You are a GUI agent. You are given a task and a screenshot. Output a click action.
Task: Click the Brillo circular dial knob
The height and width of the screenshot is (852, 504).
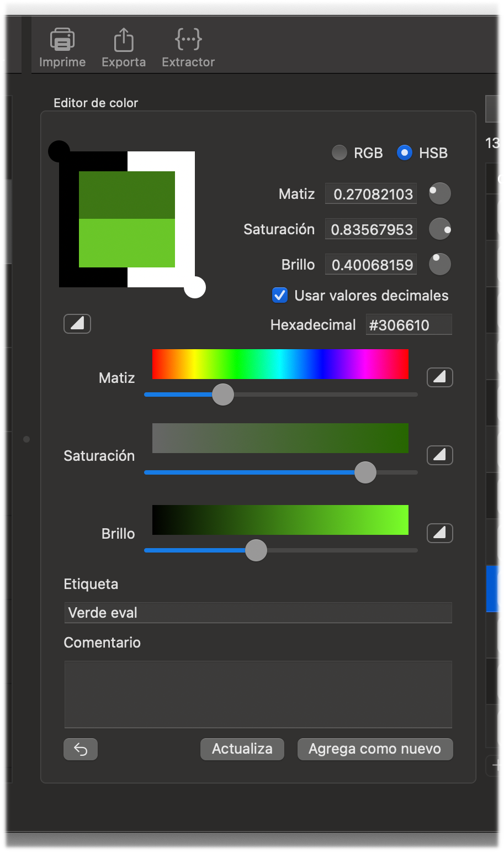(440, 265)
